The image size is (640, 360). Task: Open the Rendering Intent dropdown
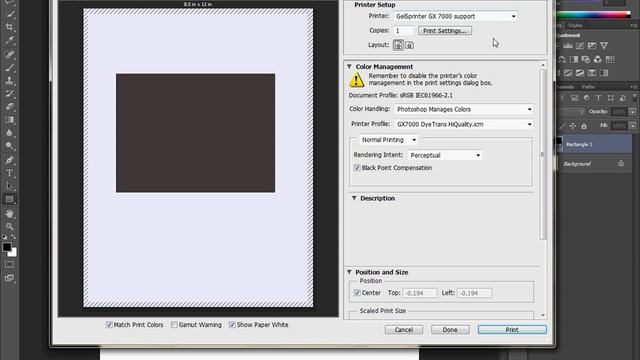click(x=444, y=156)
